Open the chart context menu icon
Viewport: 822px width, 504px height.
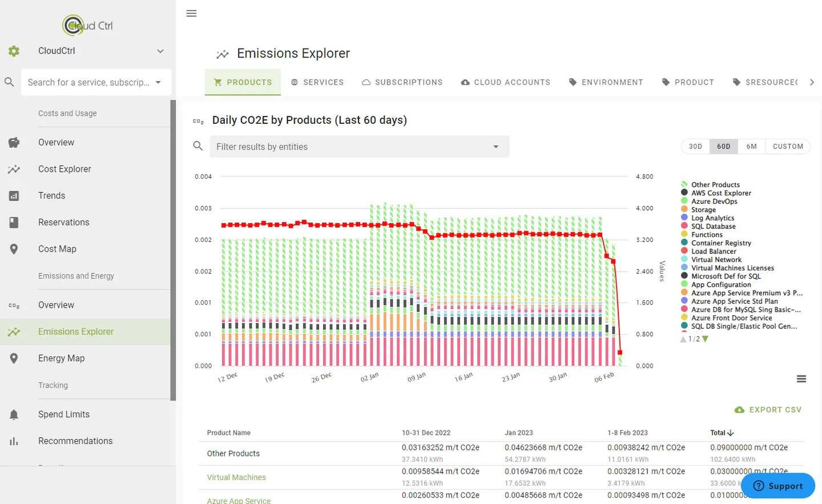pos(801,379)
